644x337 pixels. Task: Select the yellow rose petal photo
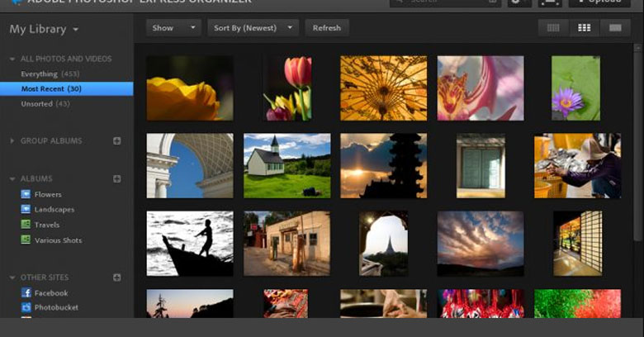[x=190, y=88]
